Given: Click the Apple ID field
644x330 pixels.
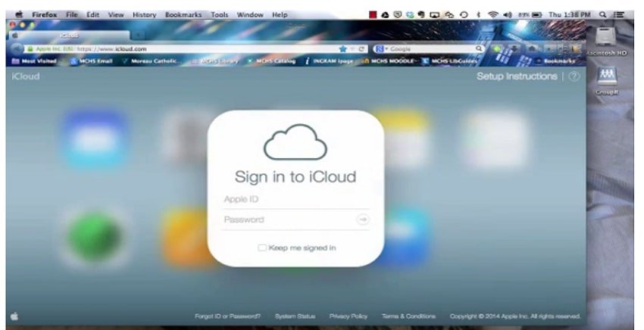Looking at the screenshot, I should click(x=295, y=200).
